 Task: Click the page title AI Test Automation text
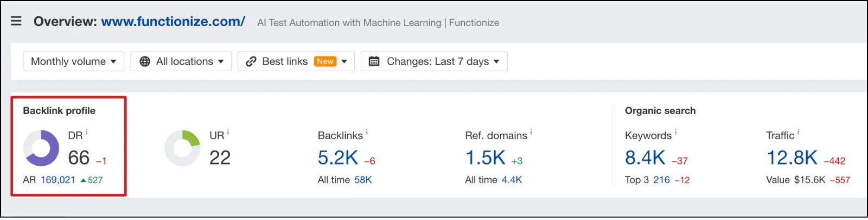click(x=378, y=23)
